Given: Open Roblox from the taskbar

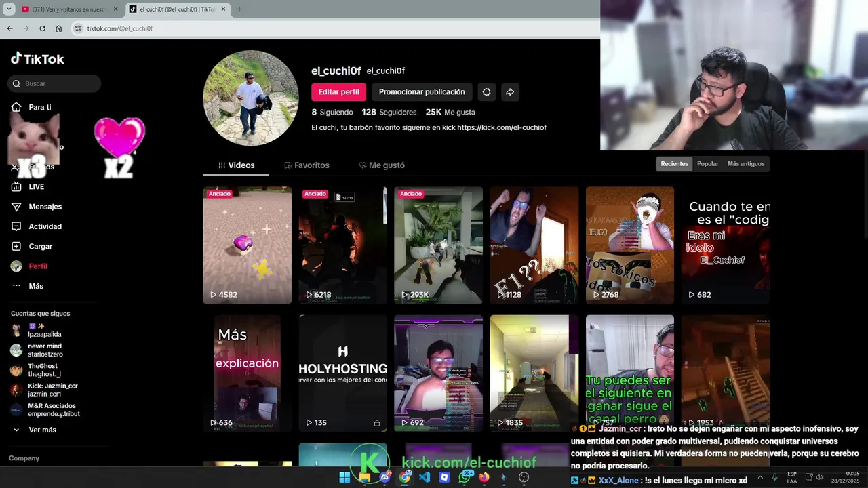Looking at the screenshot, I should point(444,477).
